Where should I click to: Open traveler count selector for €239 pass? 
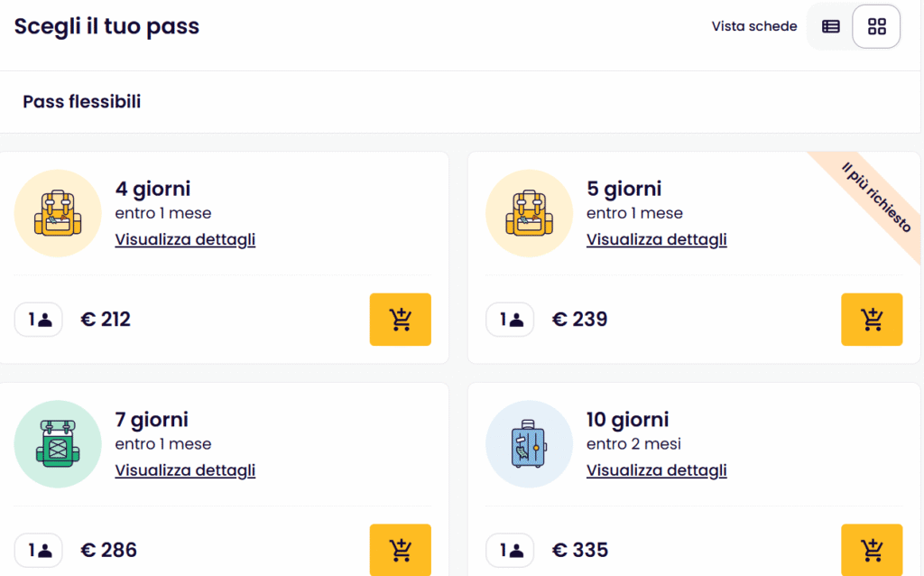coord(510,320)
